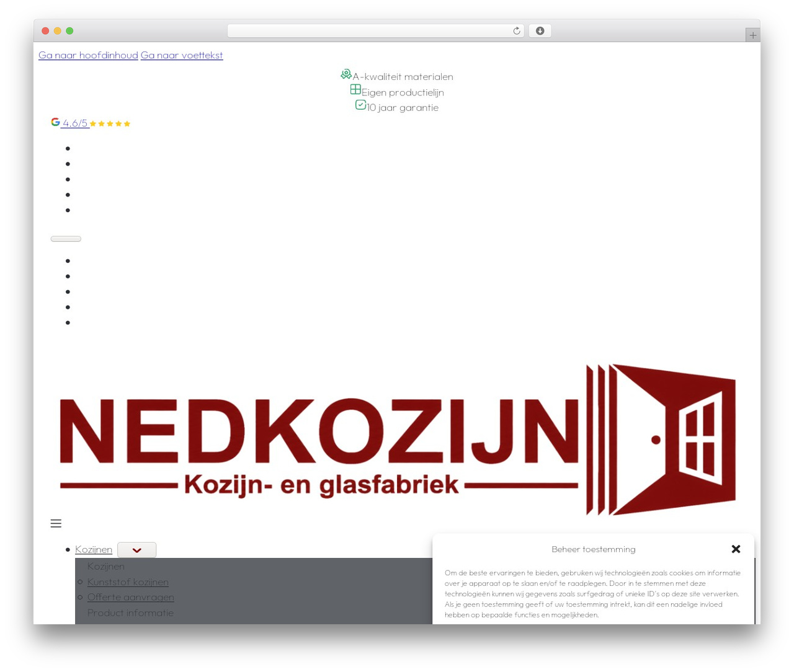
Task: Click the 'Beheer toestemming' dialog title
Action: coord(593,549)
